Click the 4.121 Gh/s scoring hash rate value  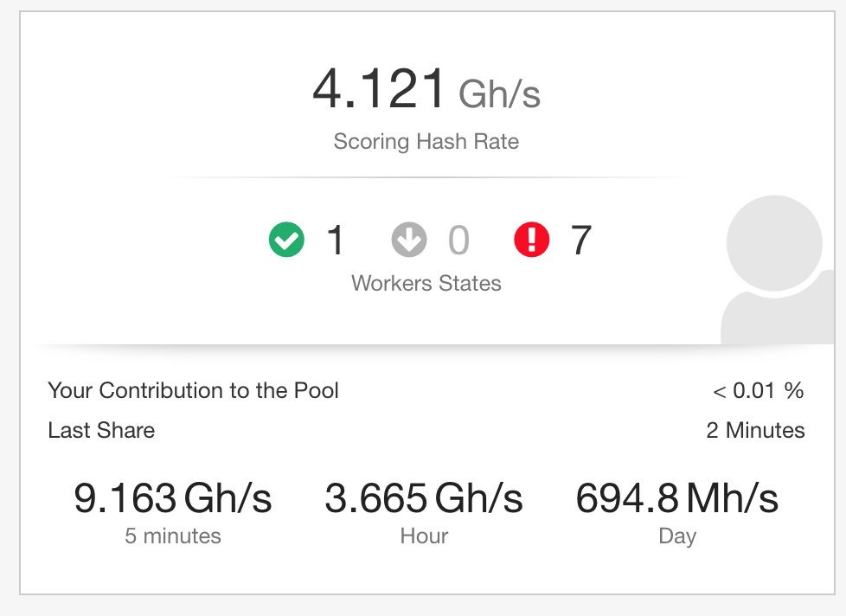coord(426,90)
